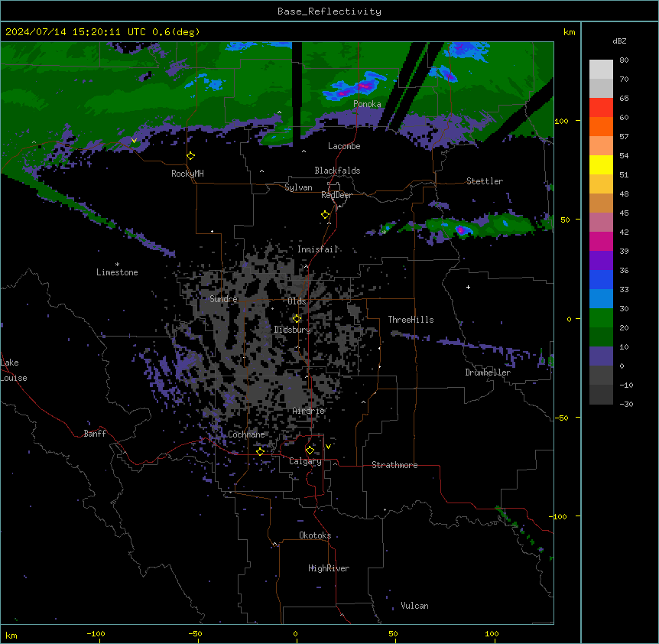
Task: Click the Airdrie label
Action: click(x=309, y=411)
